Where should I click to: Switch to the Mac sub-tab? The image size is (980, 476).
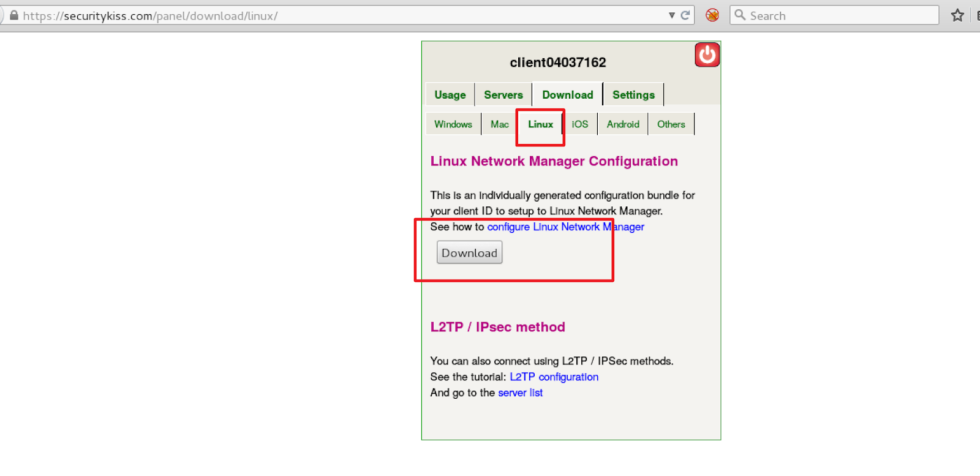500,124
